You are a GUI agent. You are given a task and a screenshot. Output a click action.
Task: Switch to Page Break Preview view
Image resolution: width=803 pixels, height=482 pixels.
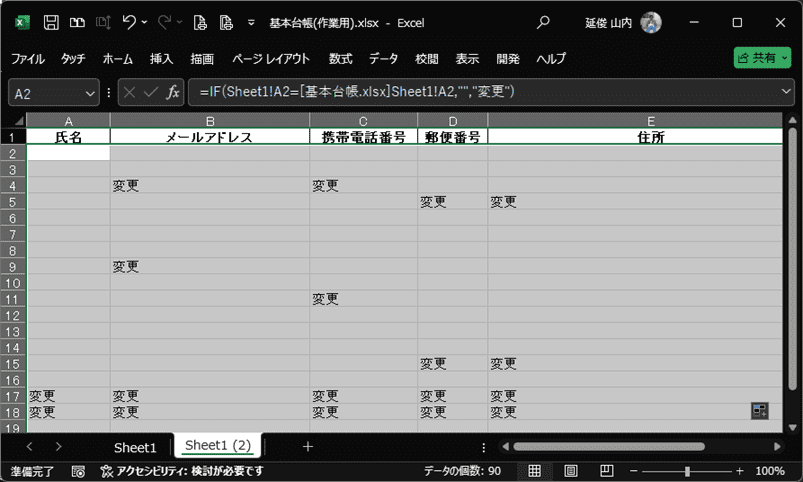[x=605, y=471]
